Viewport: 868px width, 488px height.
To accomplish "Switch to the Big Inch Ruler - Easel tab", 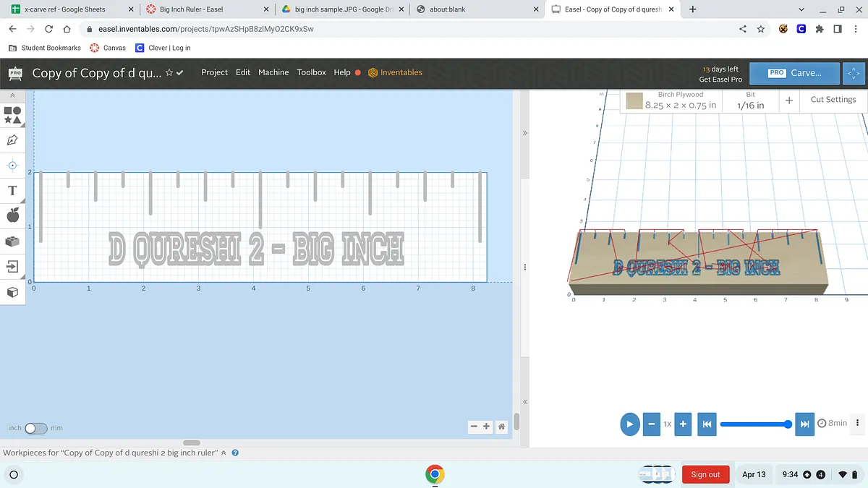I will pos(191,9).
